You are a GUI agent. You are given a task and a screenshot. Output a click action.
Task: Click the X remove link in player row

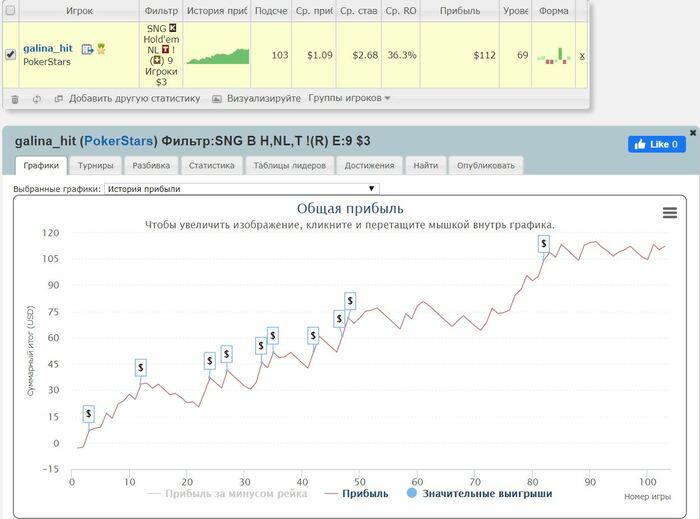click(582, 56)
